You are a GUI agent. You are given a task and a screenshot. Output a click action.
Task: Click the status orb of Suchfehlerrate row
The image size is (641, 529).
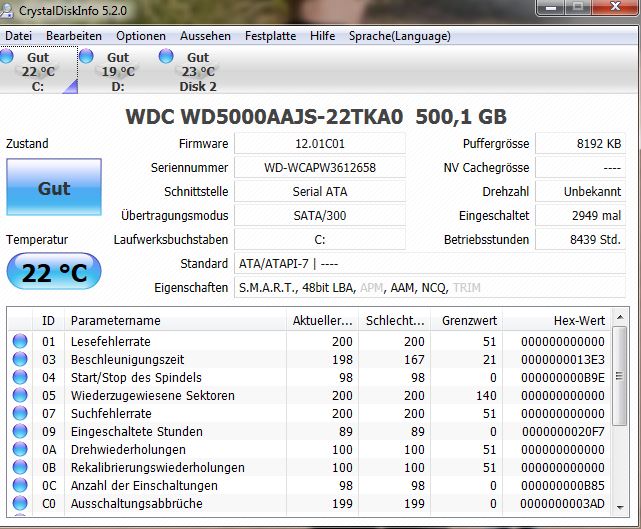[20, 413]
